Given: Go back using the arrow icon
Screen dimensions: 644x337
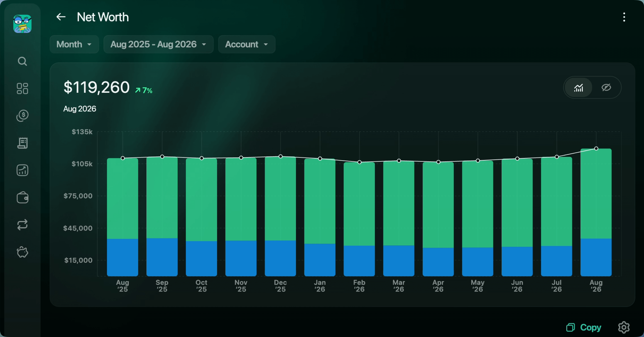Looking at the screenshot, I should point(61,17).
